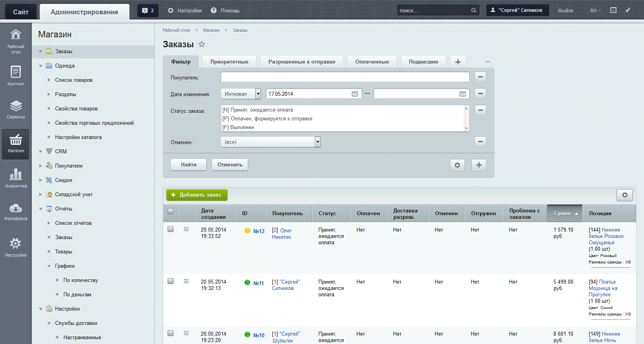Open the row actions menu for order №12

186,230
